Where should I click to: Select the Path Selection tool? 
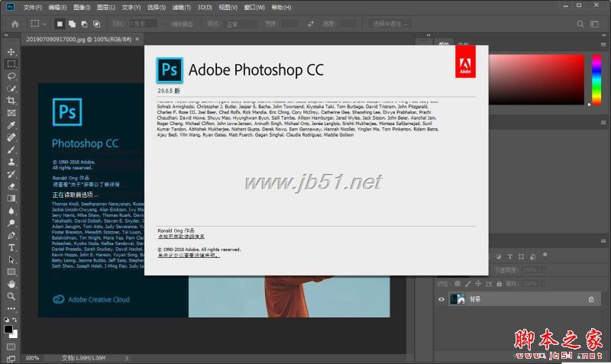(x=11, y=259)
